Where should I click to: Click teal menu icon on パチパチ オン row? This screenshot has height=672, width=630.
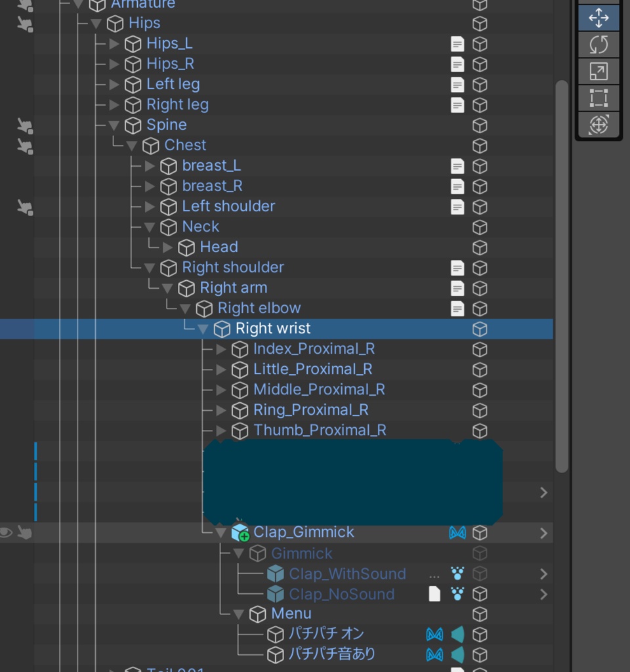click(457, 635)
